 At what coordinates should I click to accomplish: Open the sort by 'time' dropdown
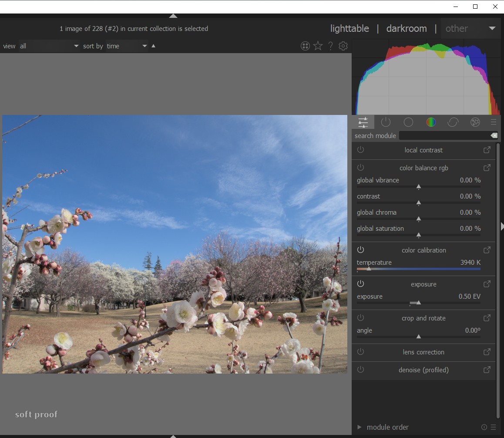pyautogui.click(x=127, y=46)
